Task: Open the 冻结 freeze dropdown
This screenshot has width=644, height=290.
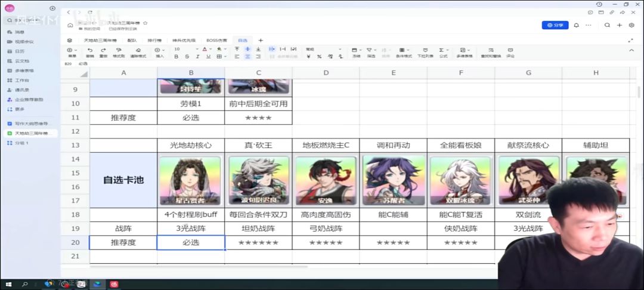Action: [356, 53]
